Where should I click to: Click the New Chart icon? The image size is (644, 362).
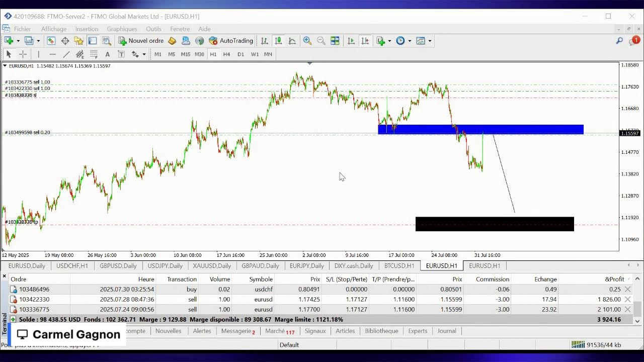click(9, 41)
